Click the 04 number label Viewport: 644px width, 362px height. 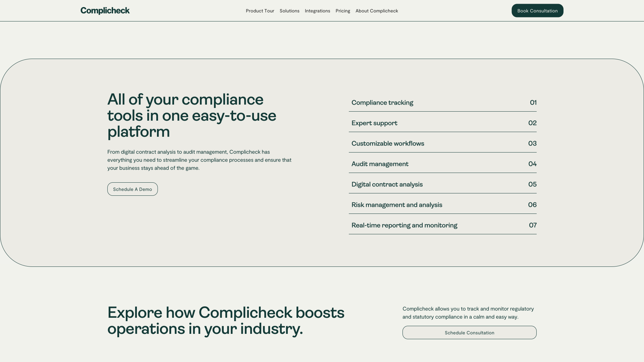coord(532,164)
